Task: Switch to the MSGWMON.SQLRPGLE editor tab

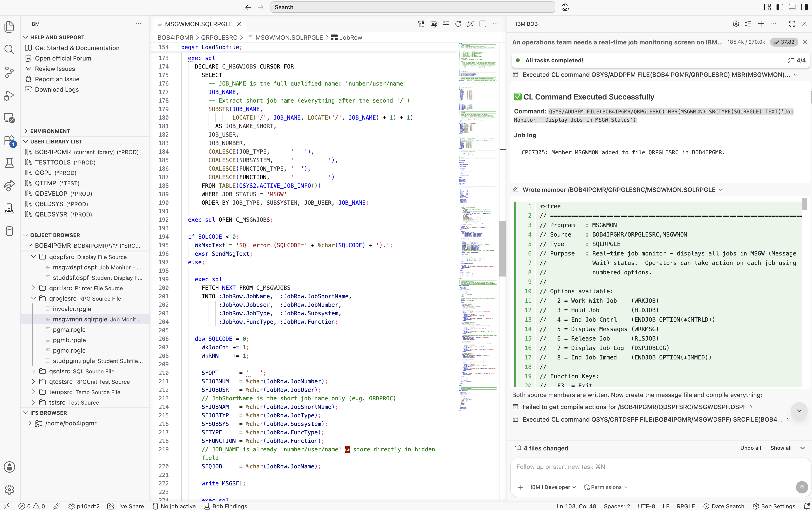Action: click(x=199, y=24)
